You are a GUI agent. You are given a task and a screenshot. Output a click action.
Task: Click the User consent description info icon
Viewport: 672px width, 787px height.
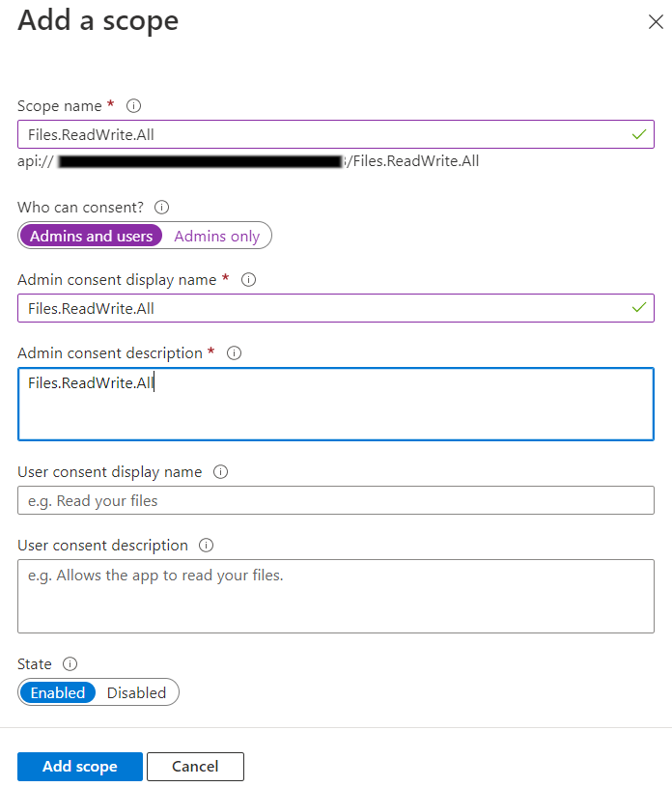pyautogui.click(x=205, y=545)
